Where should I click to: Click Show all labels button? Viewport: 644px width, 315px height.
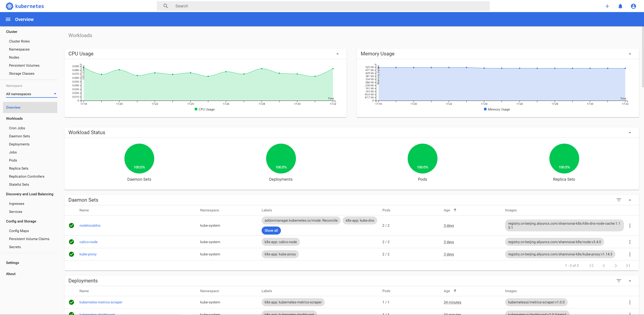tap(271, 230)
